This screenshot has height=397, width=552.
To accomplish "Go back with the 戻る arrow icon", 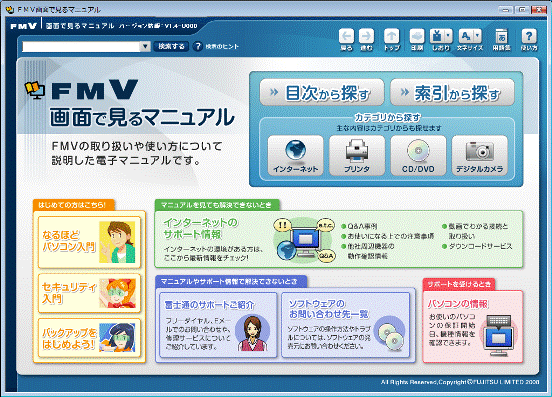I will [346, 37].
